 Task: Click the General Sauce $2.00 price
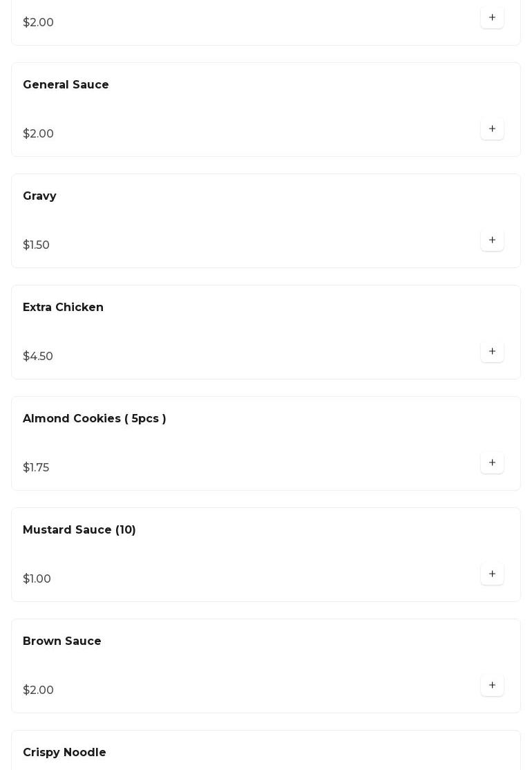tap(38, 134)
